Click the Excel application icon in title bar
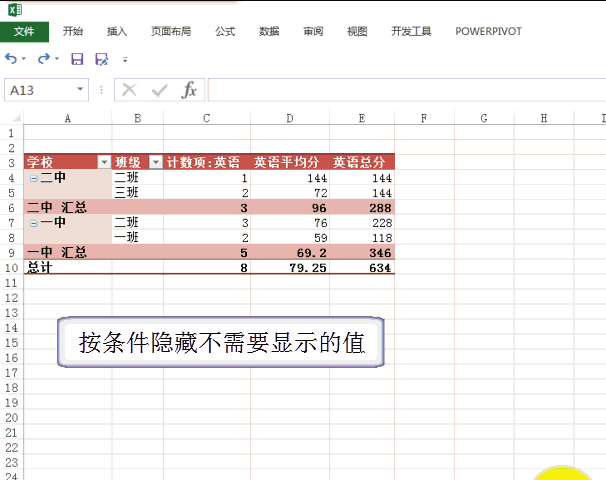 [12, 9]
